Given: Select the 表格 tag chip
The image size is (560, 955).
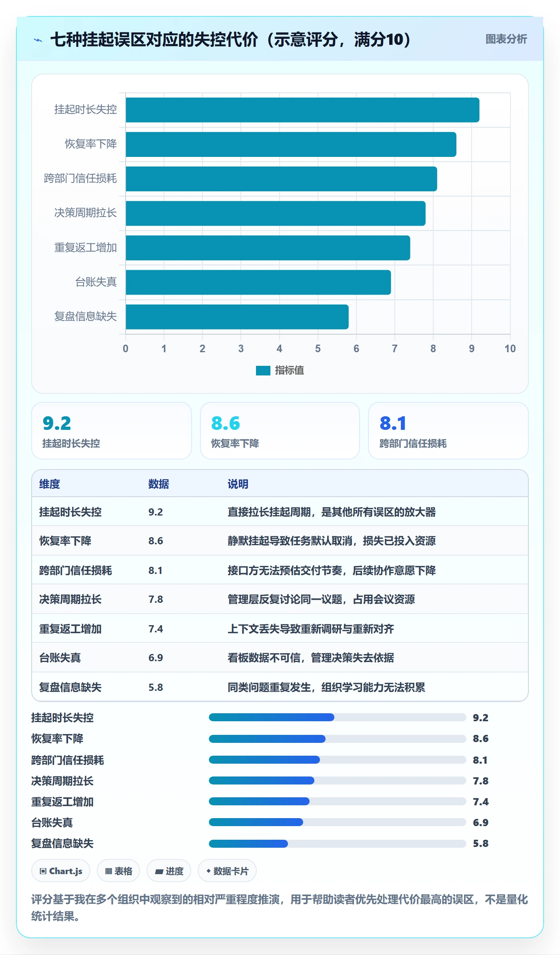Looking at the screenshot, I should click(118, 871).
